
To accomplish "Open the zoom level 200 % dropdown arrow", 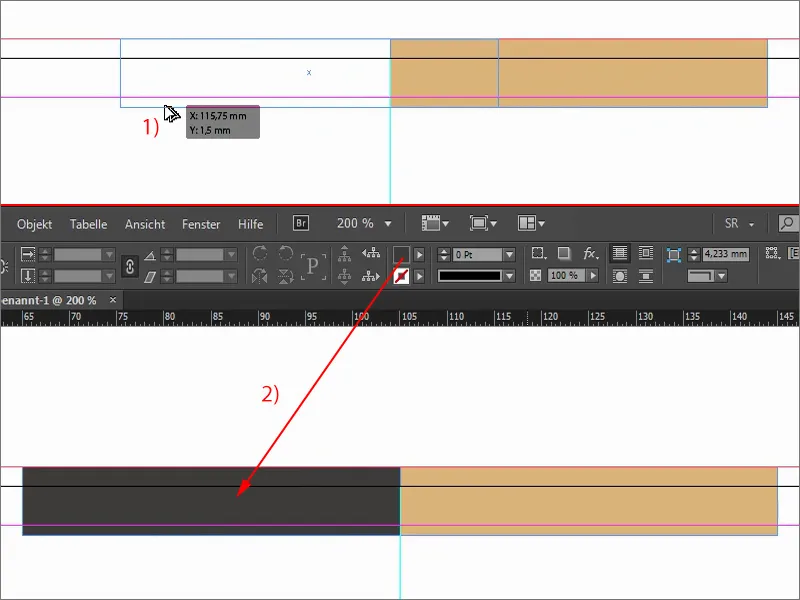I will pos(388,223).
